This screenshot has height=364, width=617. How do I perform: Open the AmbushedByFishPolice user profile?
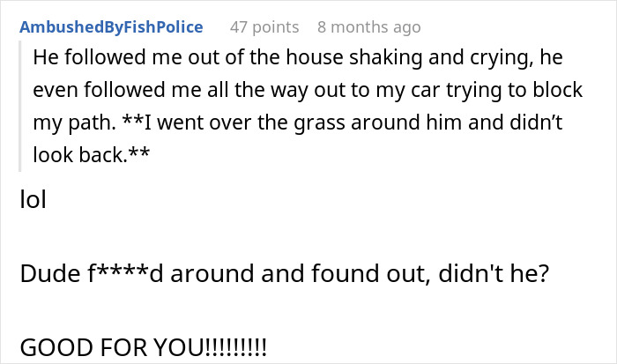click(x=111, y=26)
